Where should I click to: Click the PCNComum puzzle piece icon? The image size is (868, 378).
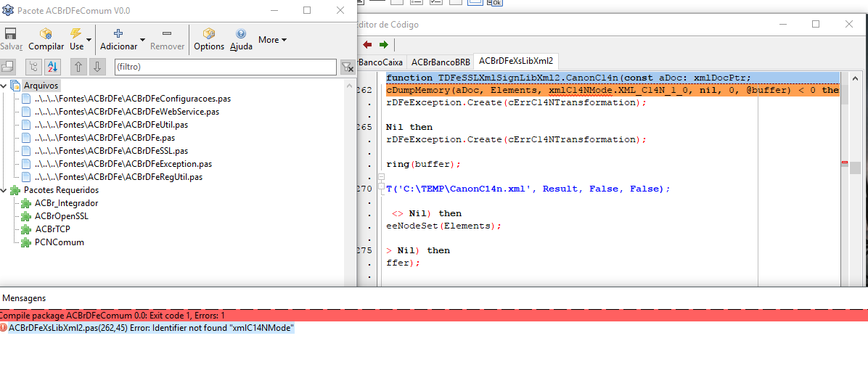coord(26,242)
